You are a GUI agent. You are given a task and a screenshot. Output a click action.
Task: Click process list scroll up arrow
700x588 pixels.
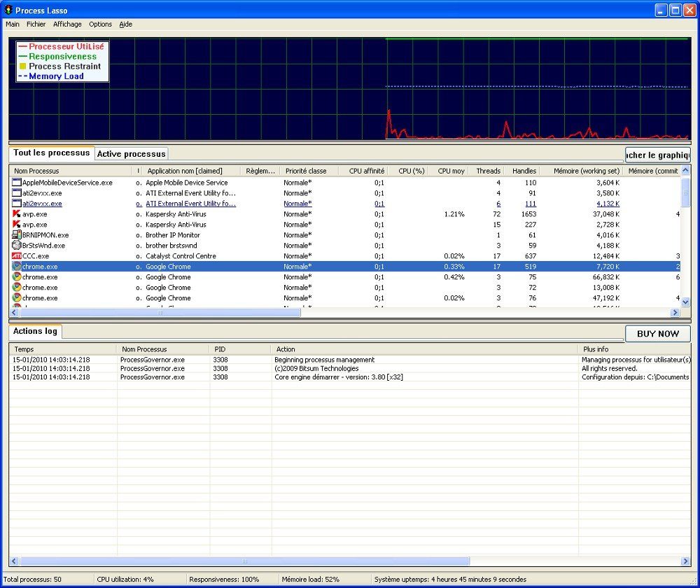(686, 170)
